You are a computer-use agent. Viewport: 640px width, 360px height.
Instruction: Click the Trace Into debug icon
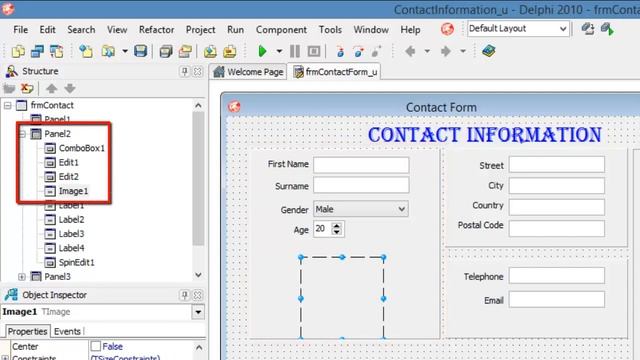[340, 51]
